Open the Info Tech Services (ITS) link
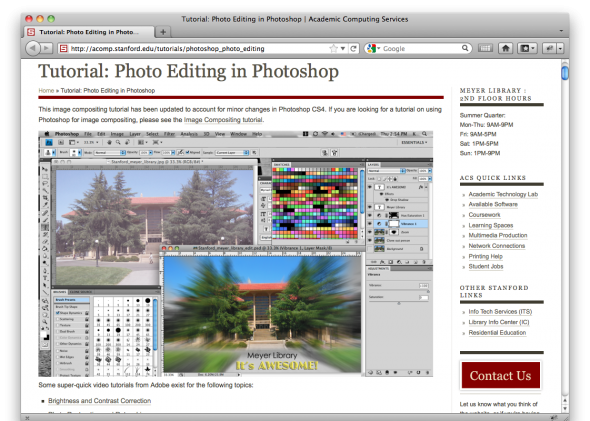This screenshot has width=590, height=421. (x=500, y=312)
